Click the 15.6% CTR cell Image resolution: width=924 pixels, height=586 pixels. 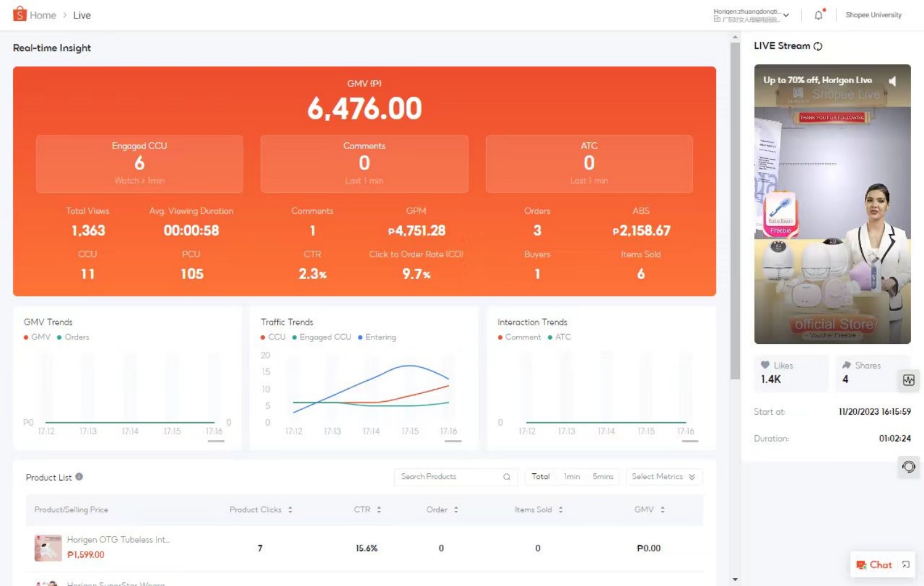[x=367, y=548]
